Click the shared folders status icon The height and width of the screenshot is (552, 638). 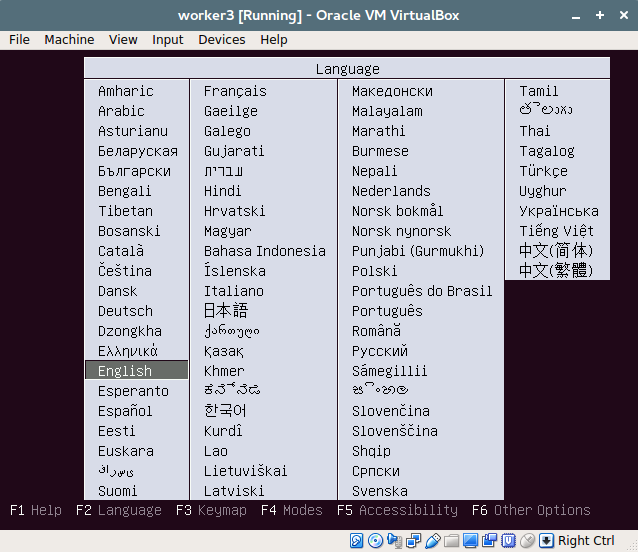click(x=451, y=541)
